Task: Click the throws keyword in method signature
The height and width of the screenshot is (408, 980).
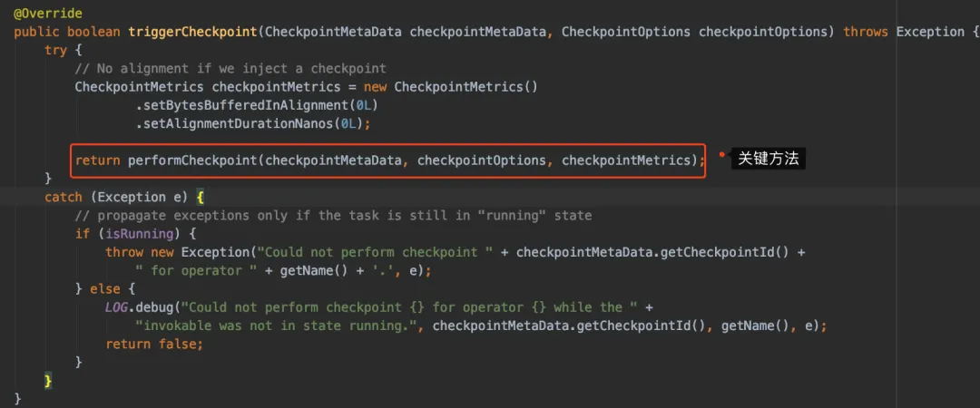Action: click(x=866, y=32)
